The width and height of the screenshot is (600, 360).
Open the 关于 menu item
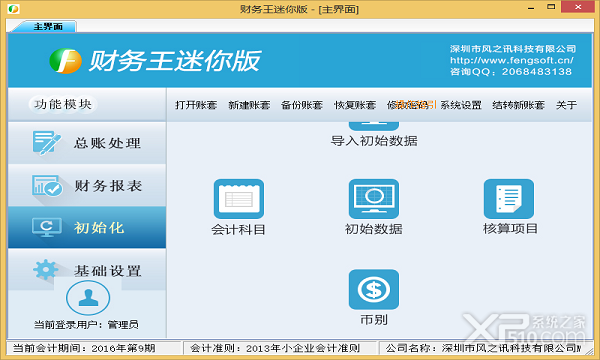pos(566,105)
